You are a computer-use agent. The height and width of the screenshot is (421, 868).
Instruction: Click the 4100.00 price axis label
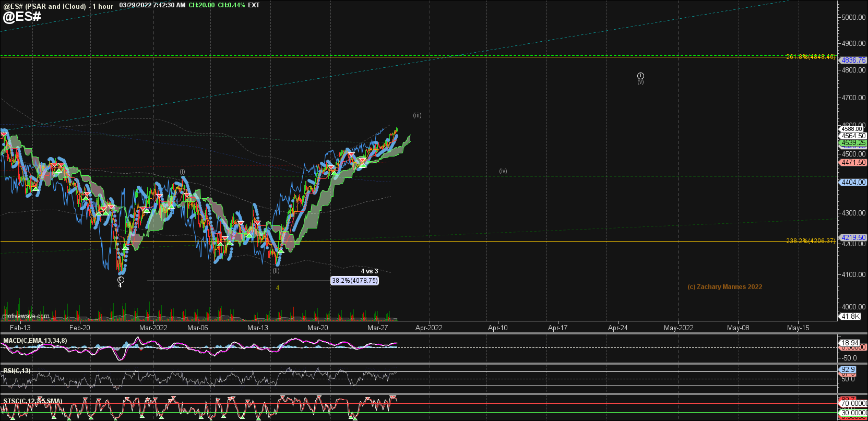pyautogui.click(x=854, y=274)
